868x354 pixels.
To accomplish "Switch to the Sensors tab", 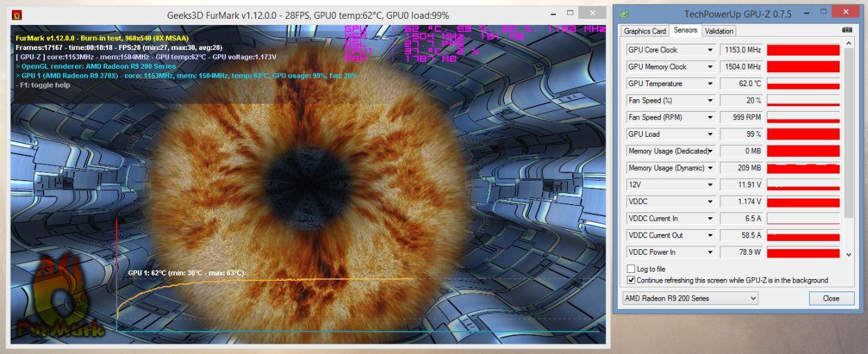I will pos(686,31).
